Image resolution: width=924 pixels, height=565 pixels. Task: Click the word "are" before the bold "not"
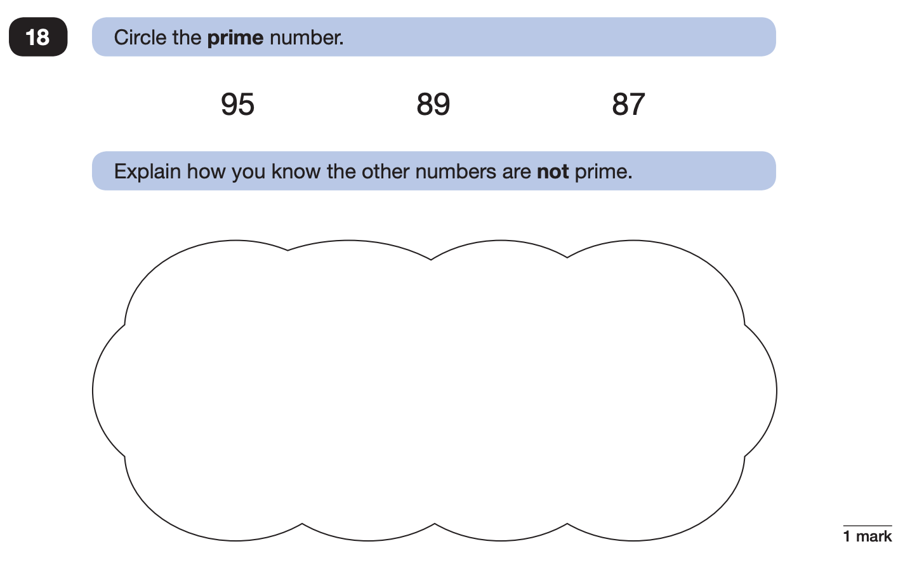tap(517, 172)
